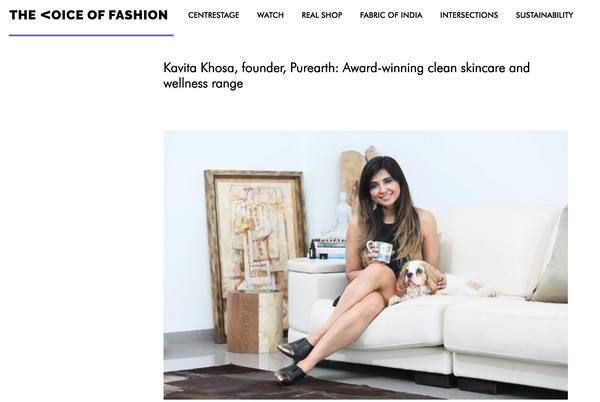Click the blue underline beneath the logo
The width and height of the screenshot is (600, 402).
(91, 35)
